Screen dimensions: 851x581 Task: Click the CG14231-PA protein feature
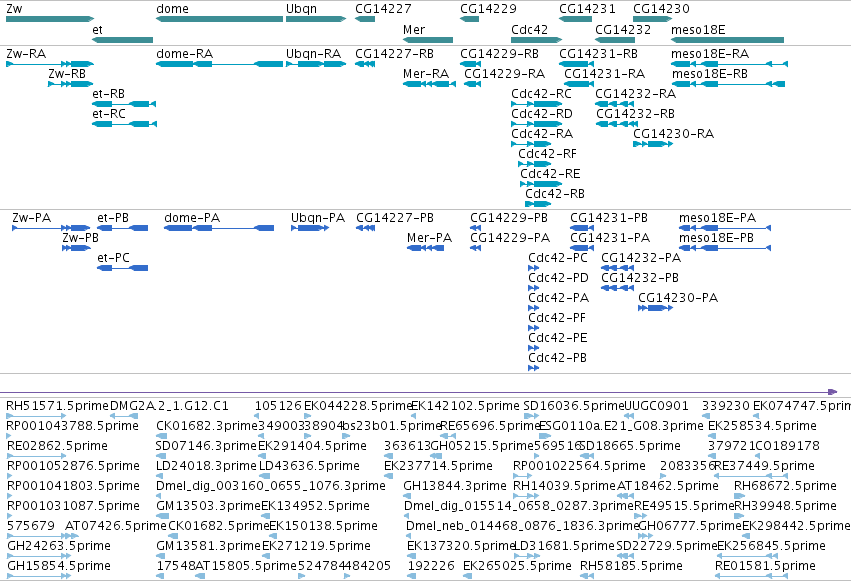582,248
